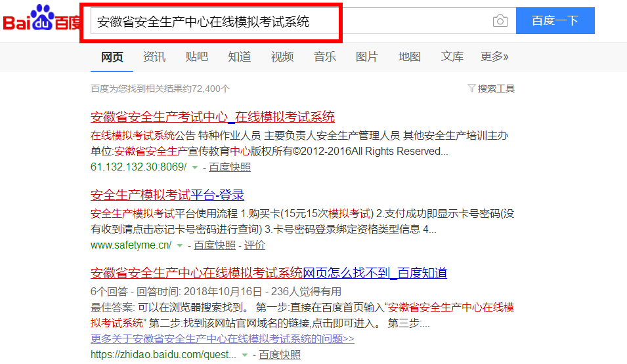Open 安徽省安全生产考试中心_在线模拟考试系统 result
The width and height of the screenshot is (627, 364).
[213, 117]
